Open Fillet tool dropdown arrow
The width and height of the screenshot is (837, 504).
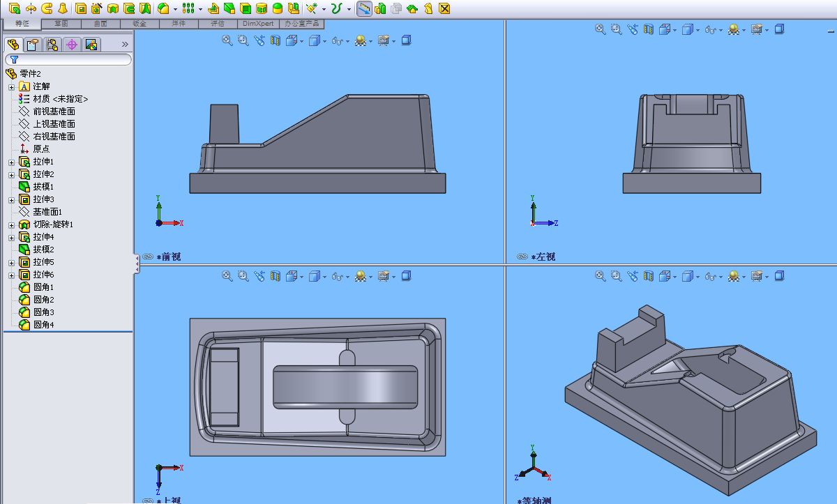[x=175, y=9]
